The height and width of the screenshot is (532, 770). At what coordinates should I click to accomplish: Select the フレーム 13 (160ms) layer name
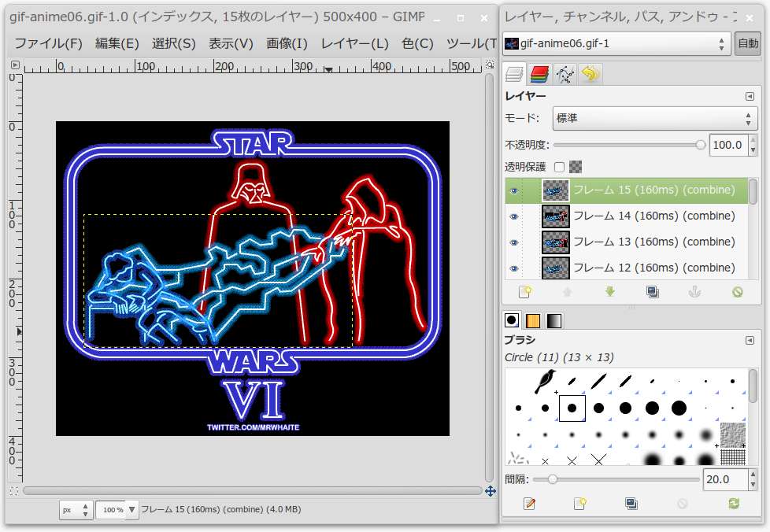(x=654, y=242)
